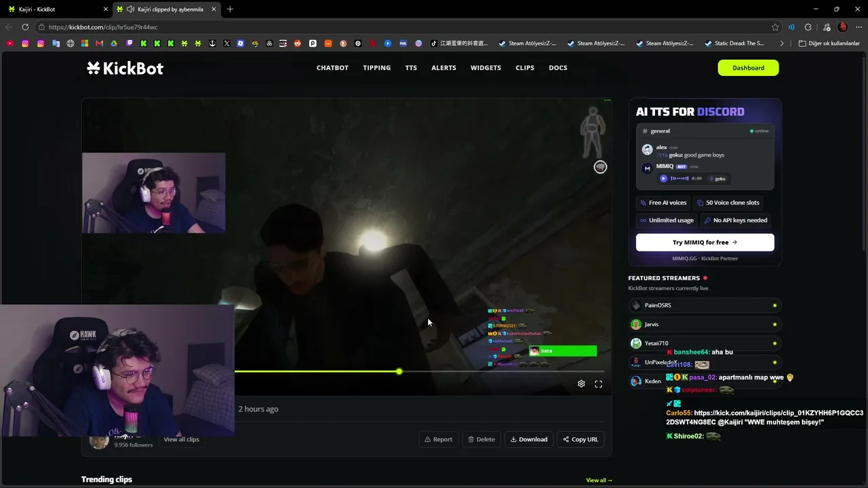Open a new tab with the plus icon
Viewport: 868px width, 488px height.
point(230,9)
